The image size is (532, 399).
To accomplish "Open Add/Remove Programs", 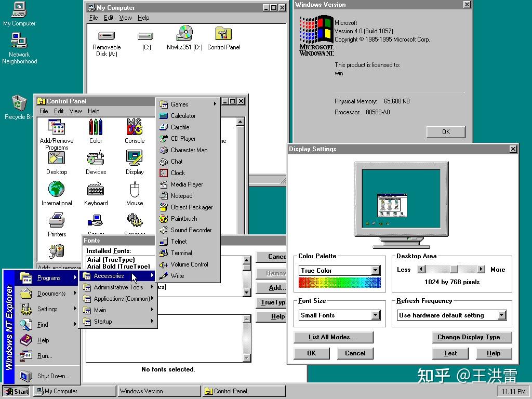I will tap(56, 127).
